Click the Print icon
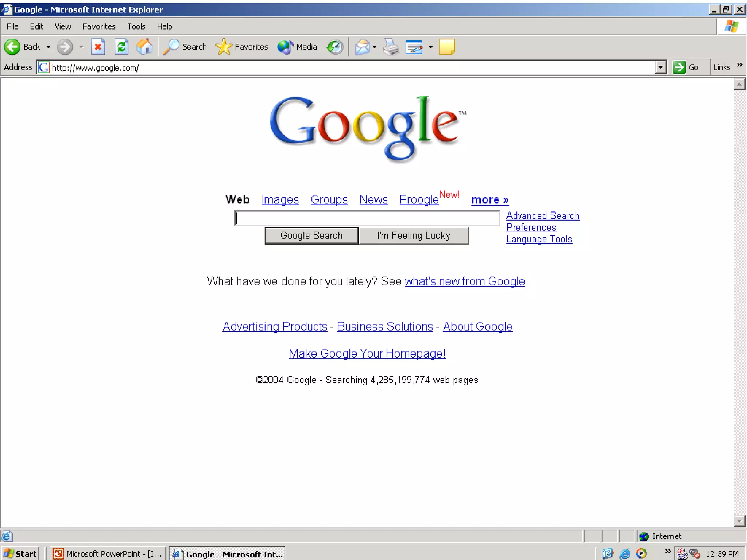This screenshot has width=747, height=560. point(391,47)
